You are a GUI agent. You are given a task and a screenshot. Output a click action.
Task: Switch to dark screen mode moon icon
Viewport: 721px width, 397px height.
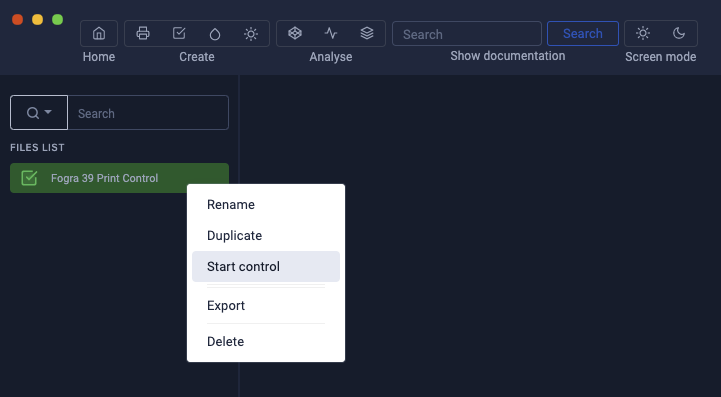click(679, 33)
